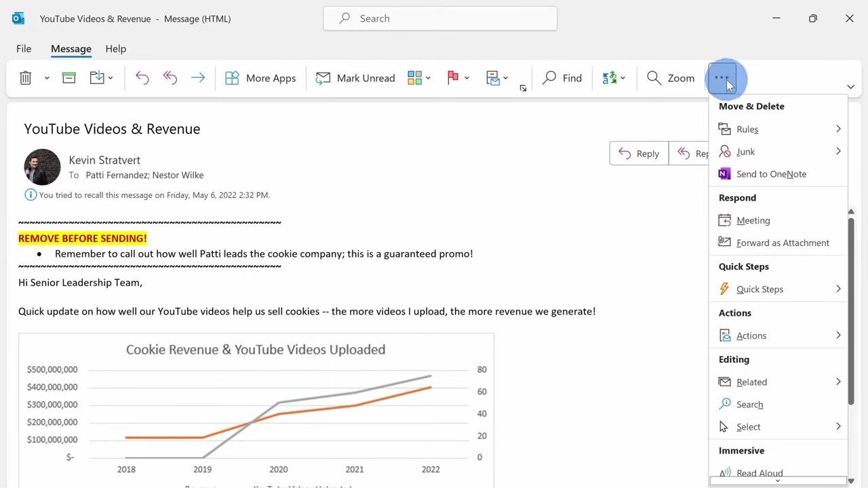Open the Rules submenu
868x488 pixels.
tap(778, 129)
